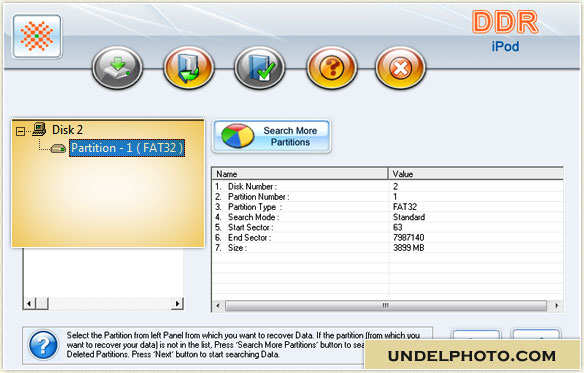Click the details table horizontal scrollbar thumb
The width and height of the screenshot is (584, 373).
tap(386, 306)
